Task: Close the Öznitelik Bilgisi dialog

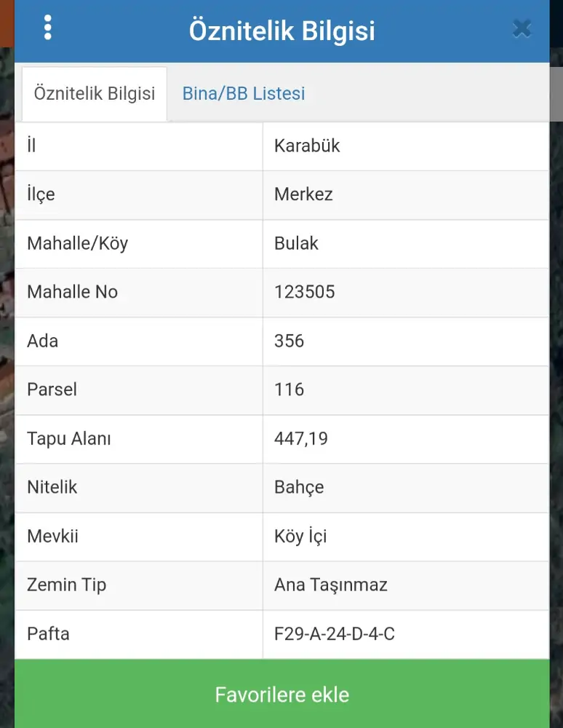Action: (x=522, y=29)
